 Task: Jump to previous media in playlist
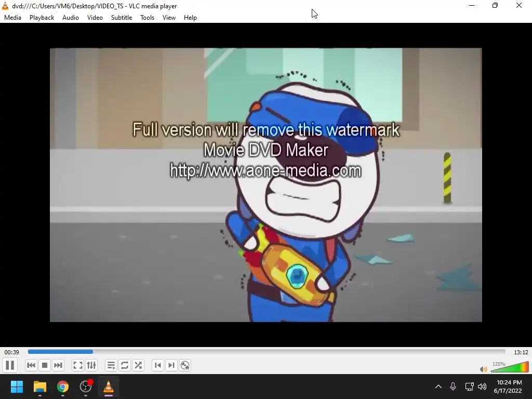(31, 365)
